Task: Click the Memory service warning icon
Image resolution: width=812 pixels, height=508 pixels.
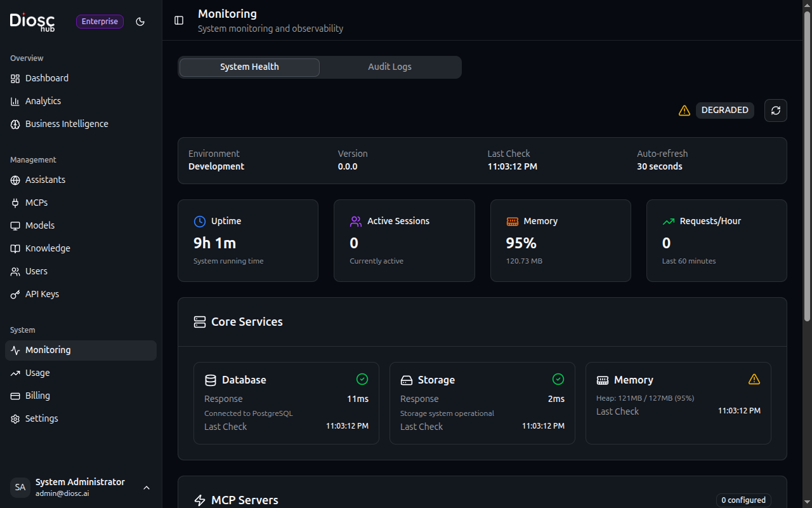Action: click(754, 379)
